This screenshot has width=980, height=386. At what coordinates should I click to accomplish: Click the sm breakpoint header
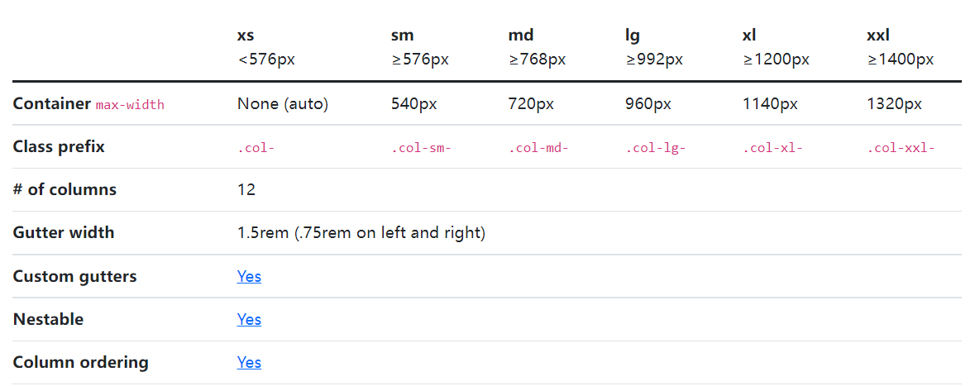pos(402,36)
